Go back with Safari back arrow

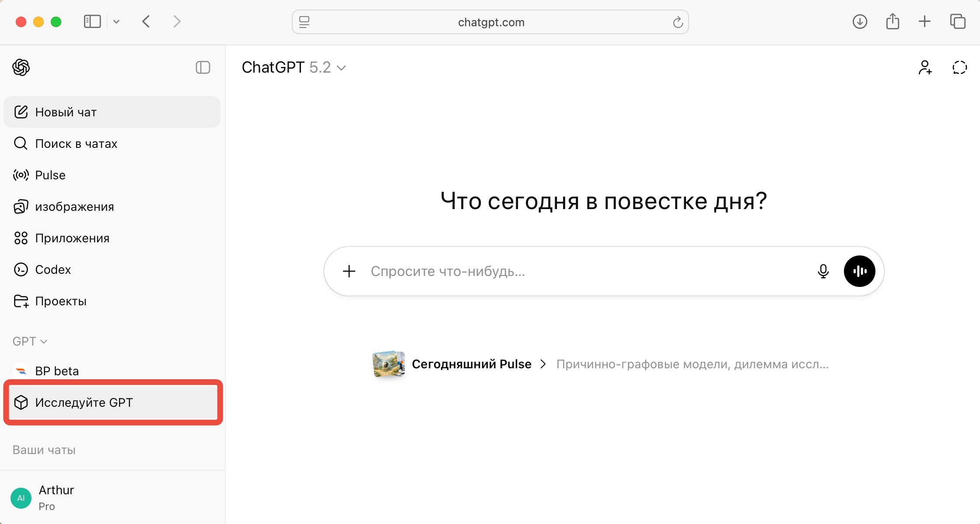pyautogui.click(x=146, y=21)
